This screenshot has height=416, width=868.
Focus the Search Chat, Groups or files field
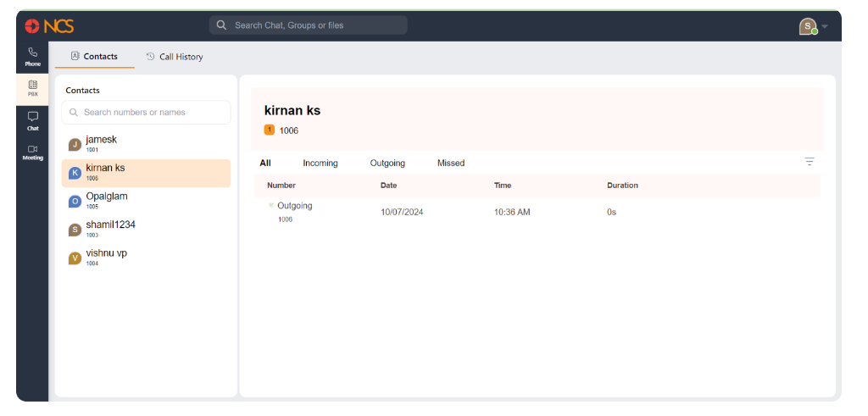pos(309,25)
